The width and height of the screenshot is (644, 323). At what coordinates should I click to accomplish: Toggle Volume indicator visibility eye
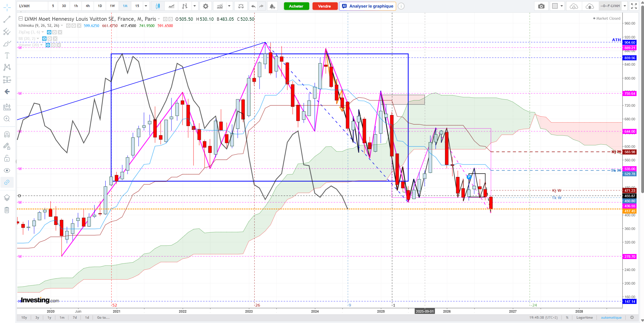tap(48, 45)
